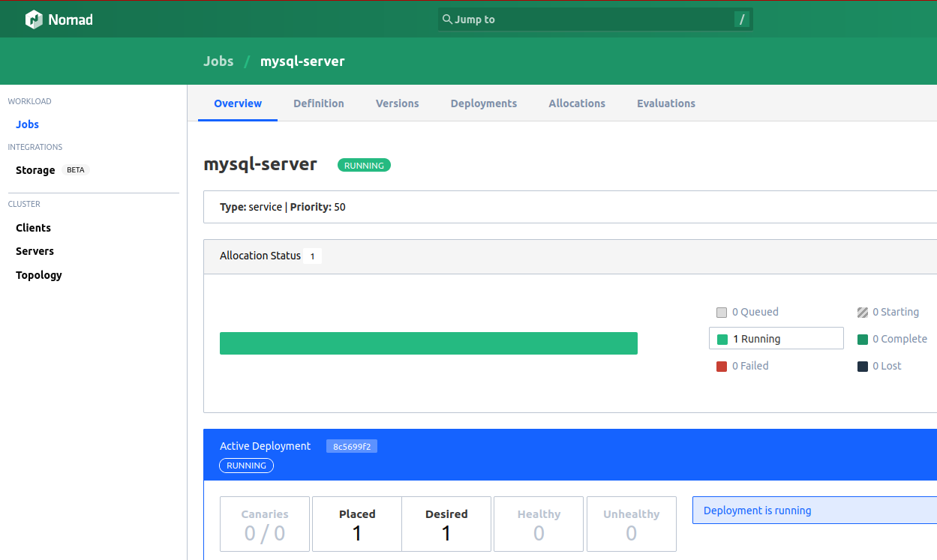This screenshot has width=937, height=560.
Task: Open the Topology page
Action: coord(39,275)
